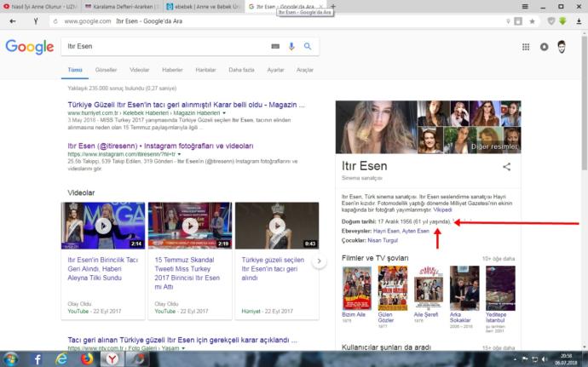
Task: Launch Firefox from taskbar
Action: (87, 359)
